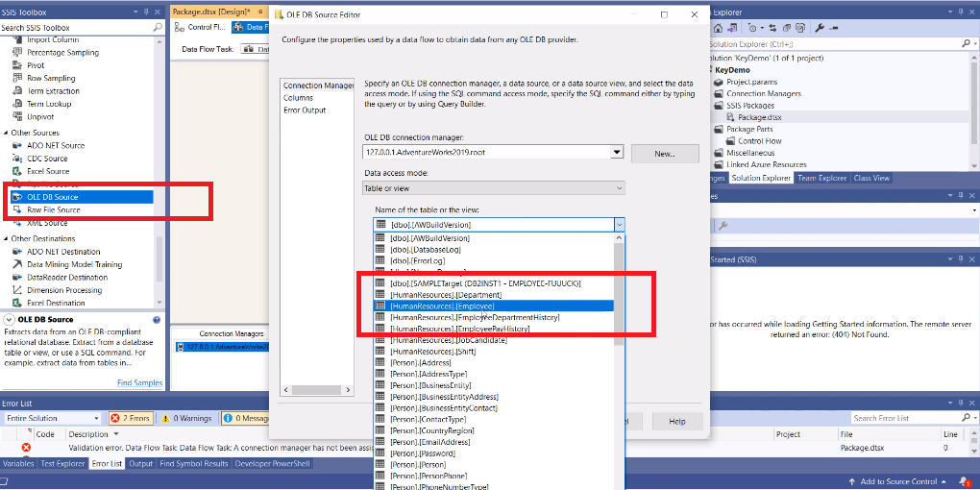The height and width of the screenshot is (490, 980).
Task: Open Package.dtsx in Solution Explorer
Action: 759,117
